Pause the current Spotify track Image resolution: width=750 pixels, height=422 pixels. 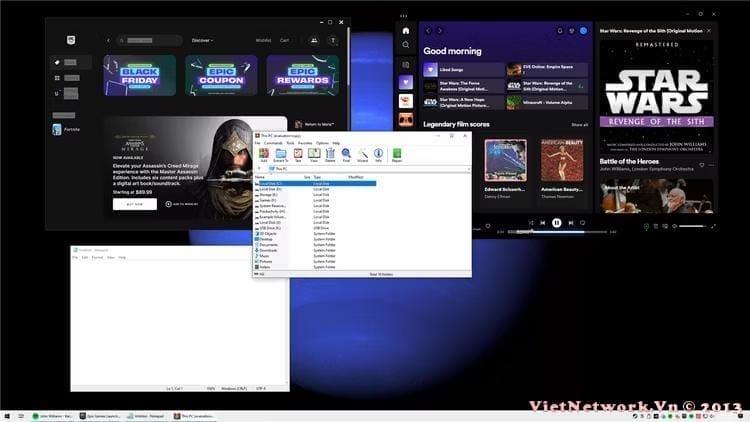(x=556, y=223)
